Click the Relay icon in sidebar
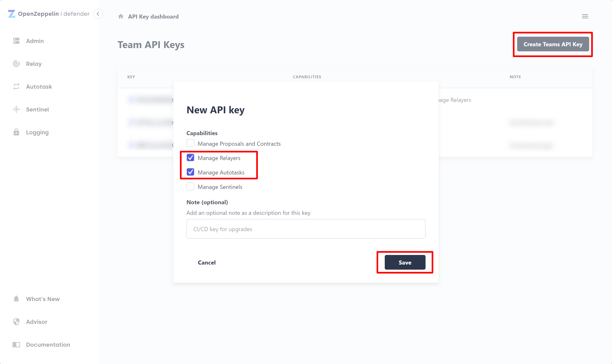Viewport: 612px width, 364px height. click(x=16, y=64)
